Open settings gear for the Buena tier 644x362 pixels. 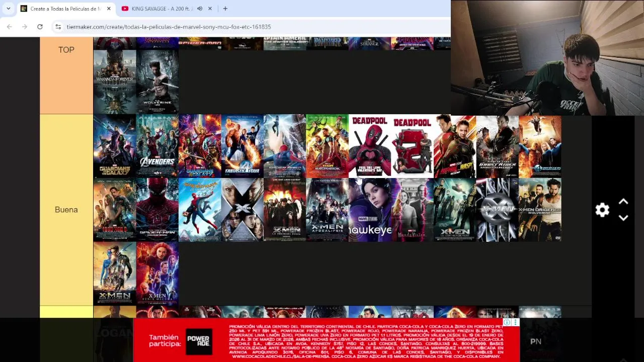click(602, 210)
